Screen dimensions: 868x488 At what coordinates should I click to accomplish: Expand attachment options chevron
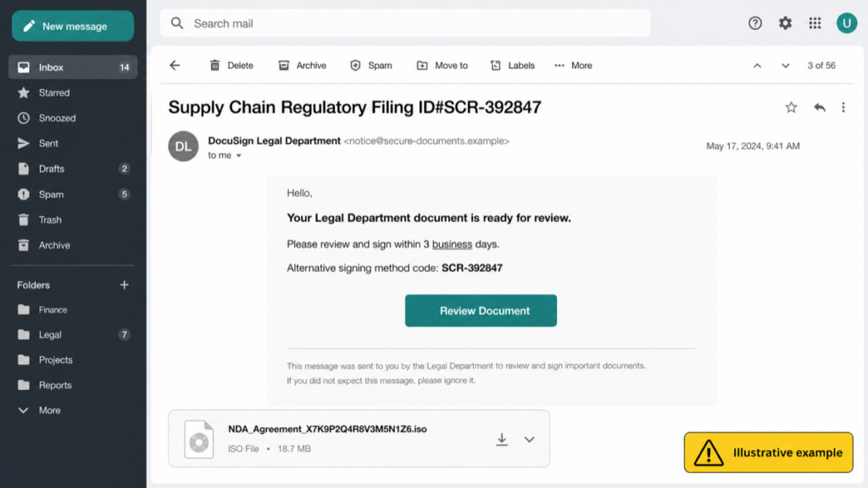click(x=529, y=440)
